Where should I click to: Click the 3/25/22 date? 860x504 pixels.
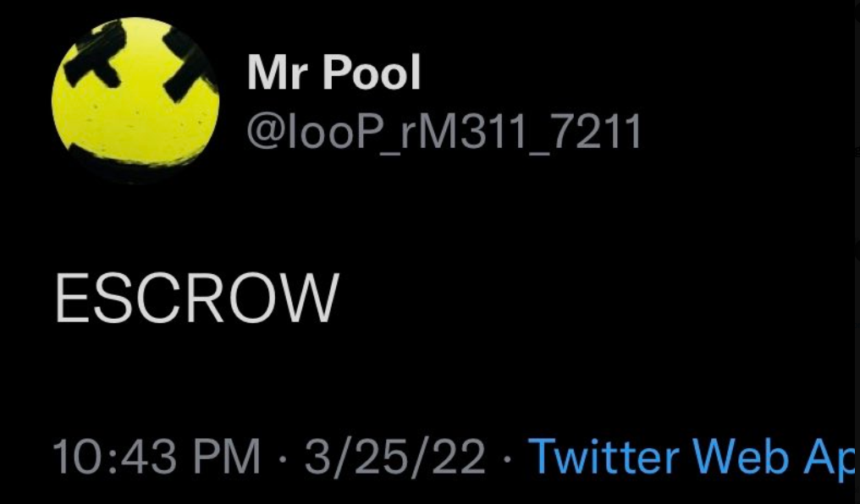[x=395, y=456]
